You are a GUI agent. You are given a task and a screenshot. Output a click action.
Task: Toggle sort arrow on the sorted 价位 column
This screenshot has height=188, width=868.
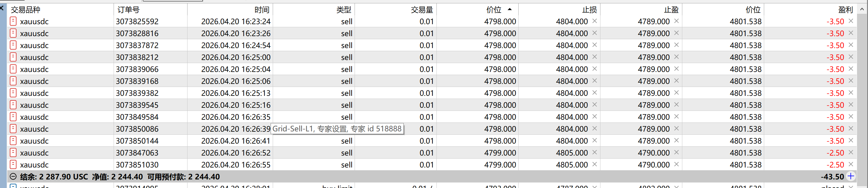click(509, 9)
